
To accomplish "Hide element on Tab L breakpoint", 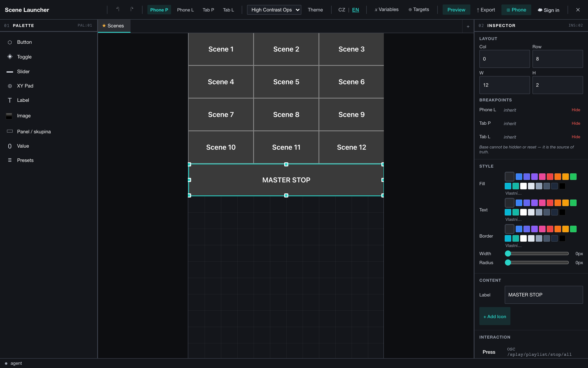I will coord(576,137).
